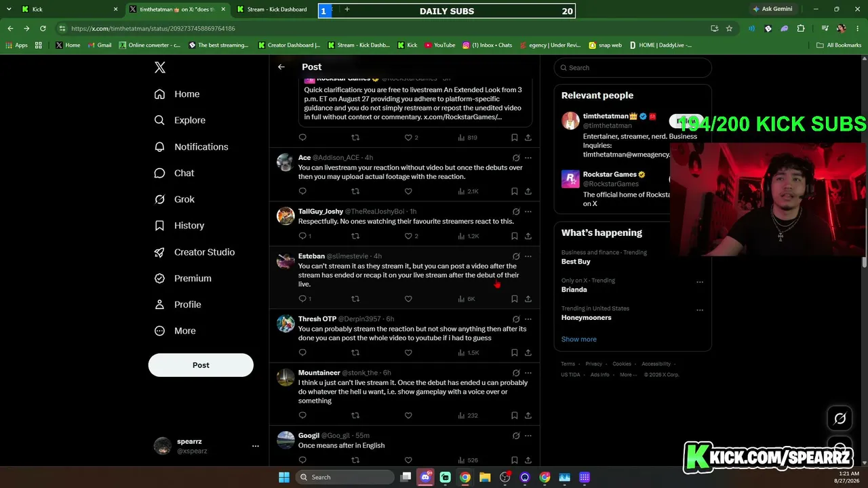
Task: Go back with the browser back arrow
Action: click(x=10, y=28)
